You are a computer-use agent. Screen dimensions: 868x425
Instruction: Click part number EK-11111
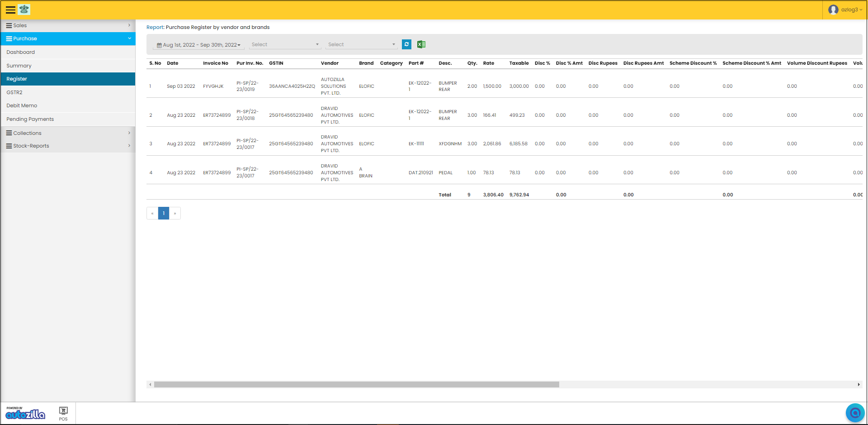pos(416,144)
